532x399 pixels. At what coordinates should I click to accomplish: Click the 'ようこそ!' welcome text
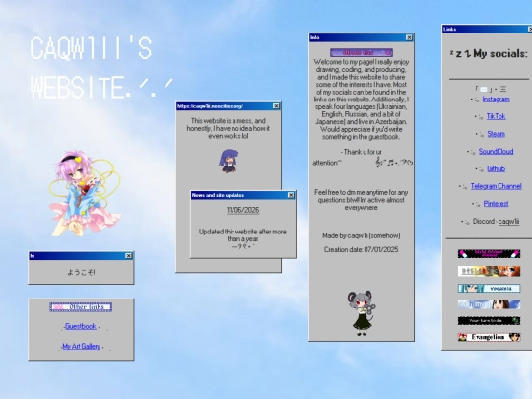click(x=81, y=272)
